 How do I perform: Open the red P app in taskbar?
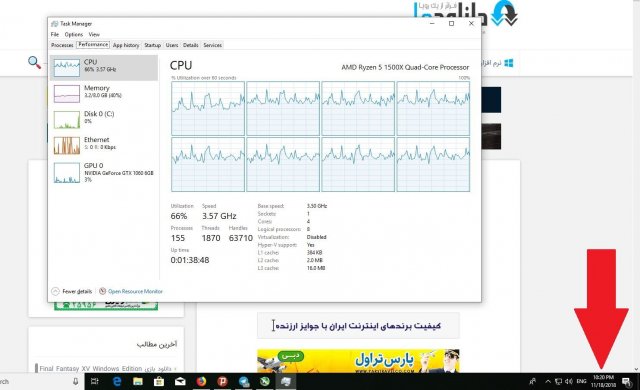click(x=222, y=381)
